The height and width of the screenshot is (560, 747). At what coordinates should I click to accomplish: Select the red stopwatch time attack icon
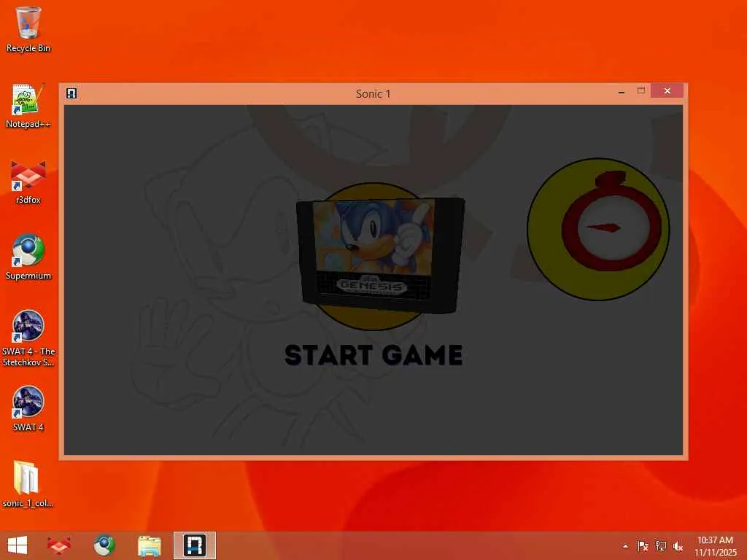coord(598,229)
